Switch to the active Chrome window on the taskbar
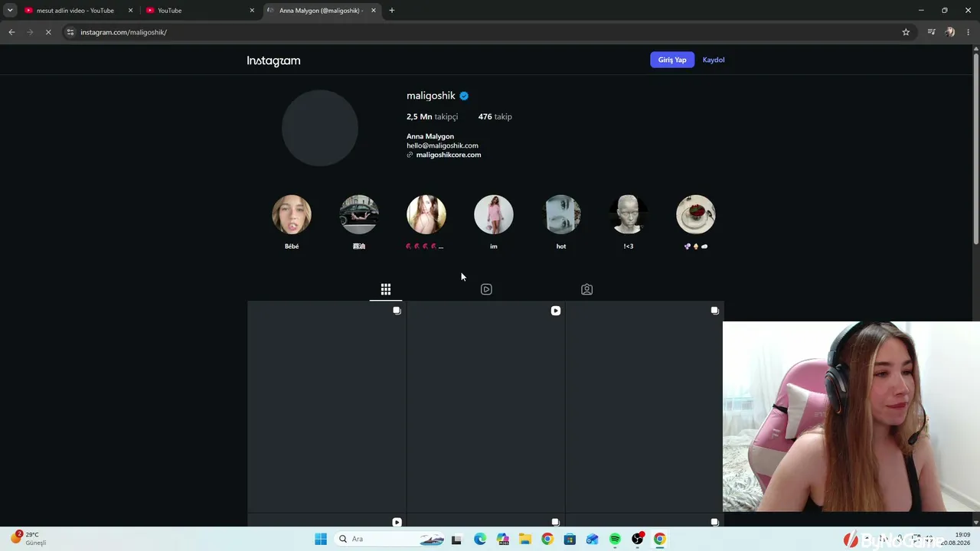Image resolution: width=980 pixels, height=551 pixels. tap(660, 539)
